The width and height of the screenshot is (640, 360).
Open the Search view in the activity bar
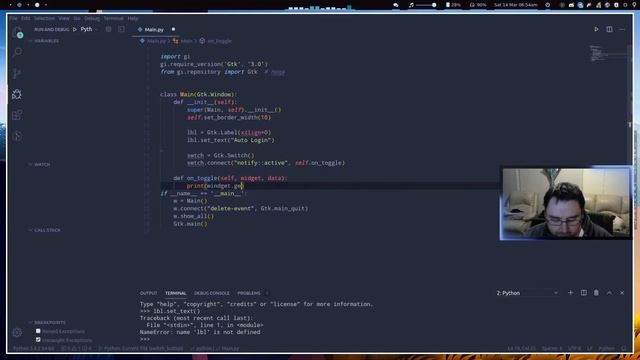coord(17,52)
